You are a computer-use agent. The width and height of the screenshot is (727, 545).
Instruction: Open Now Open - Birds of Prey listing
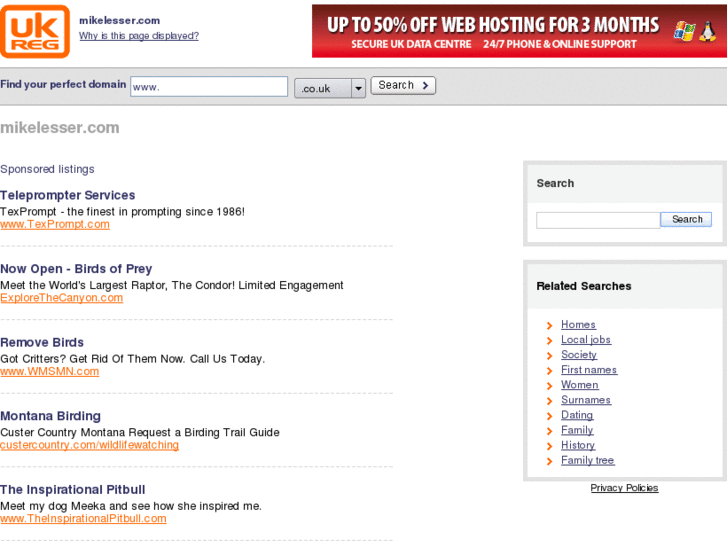(x=76, y=269)
